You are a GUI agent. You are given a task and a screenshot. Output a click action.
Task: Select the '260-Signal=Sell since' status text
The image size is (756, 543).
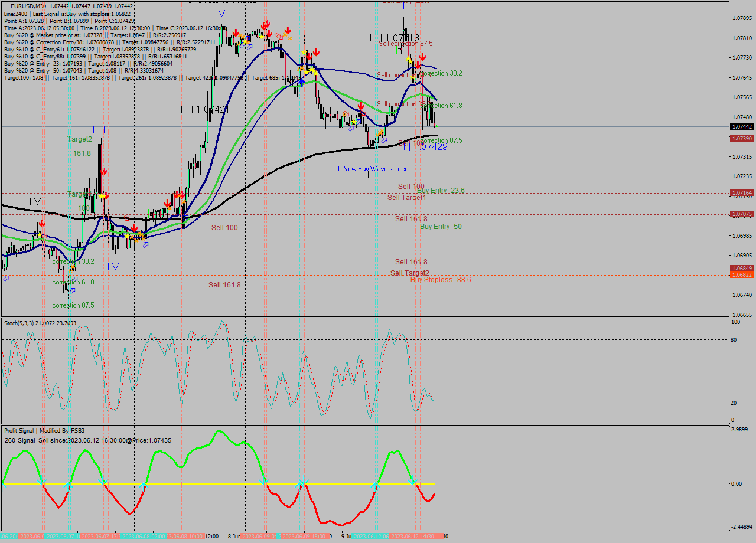(x=87, y=440)
